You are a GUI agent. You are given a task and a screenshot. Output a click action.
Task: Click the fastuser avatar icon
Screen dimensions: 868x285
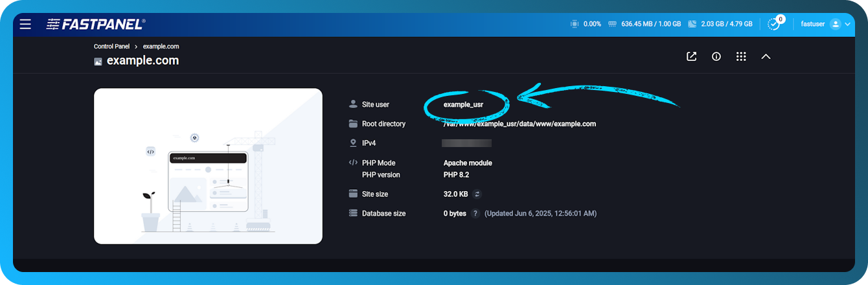(x=835, y=24)
